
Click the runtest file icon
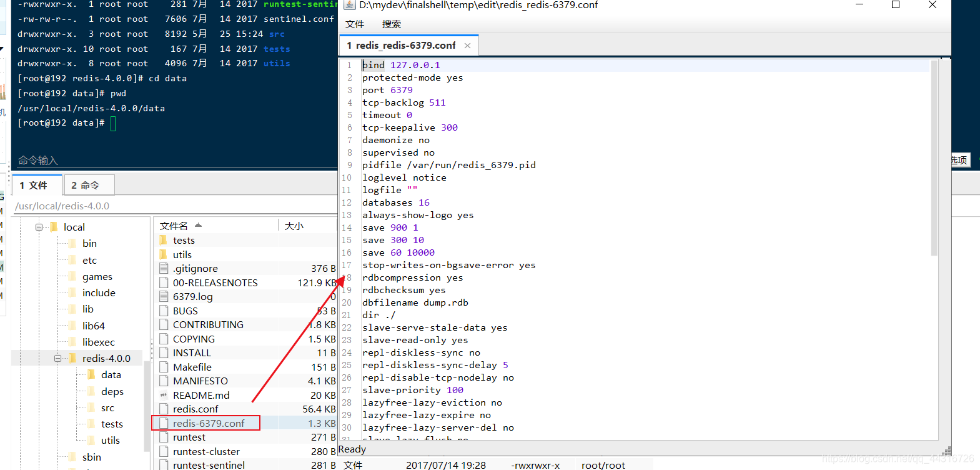pos(164,437)
